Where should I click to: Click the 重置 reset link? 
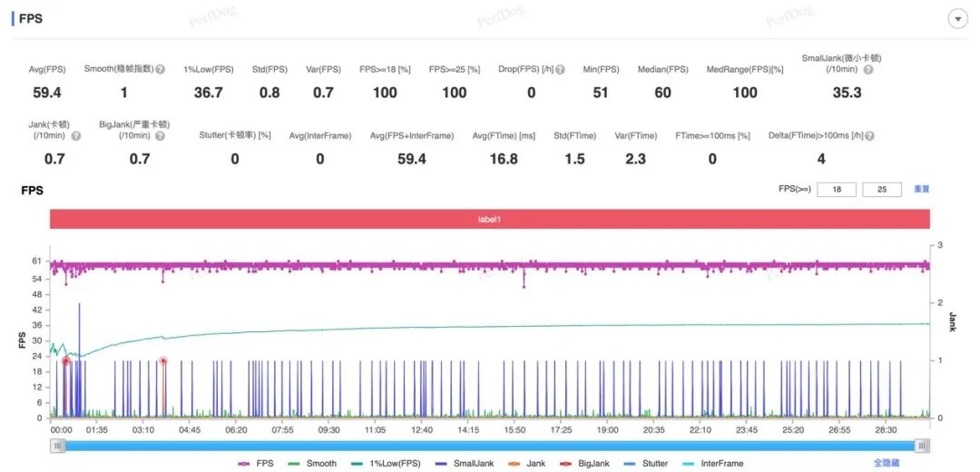point(921,189)
